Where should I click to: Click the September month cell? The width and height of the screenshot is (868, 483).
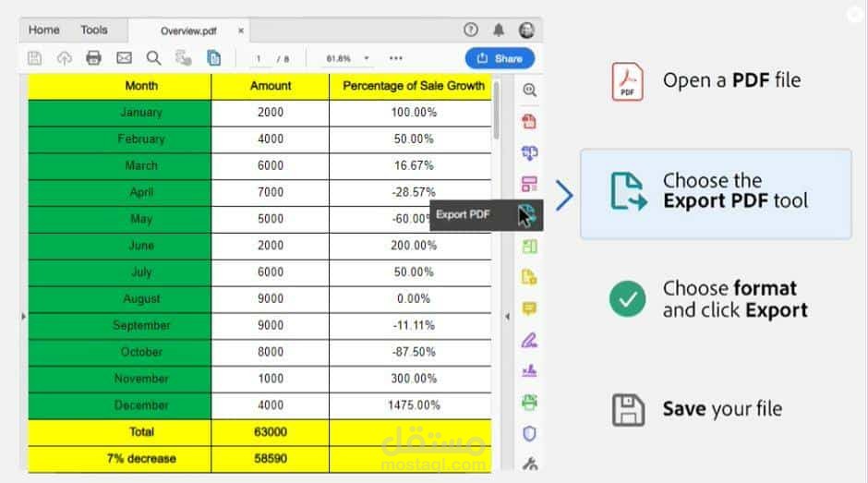[x=119, y=326]
